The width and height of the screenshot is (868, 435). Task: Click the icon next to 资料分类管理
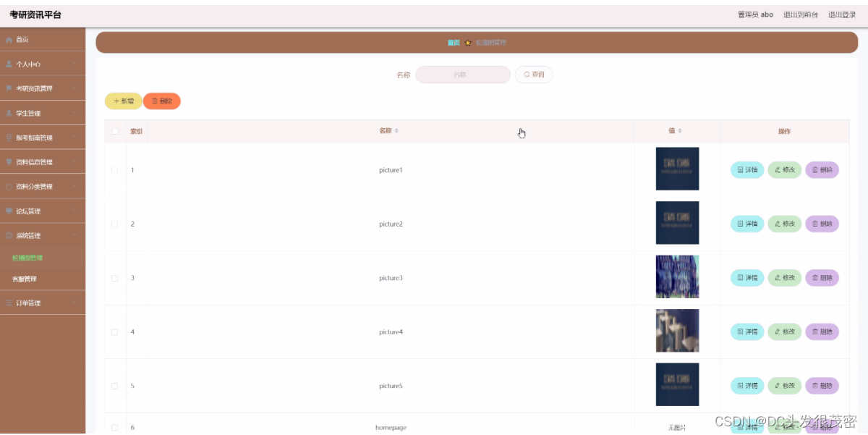pyautogui.click(x=9, y=187)
